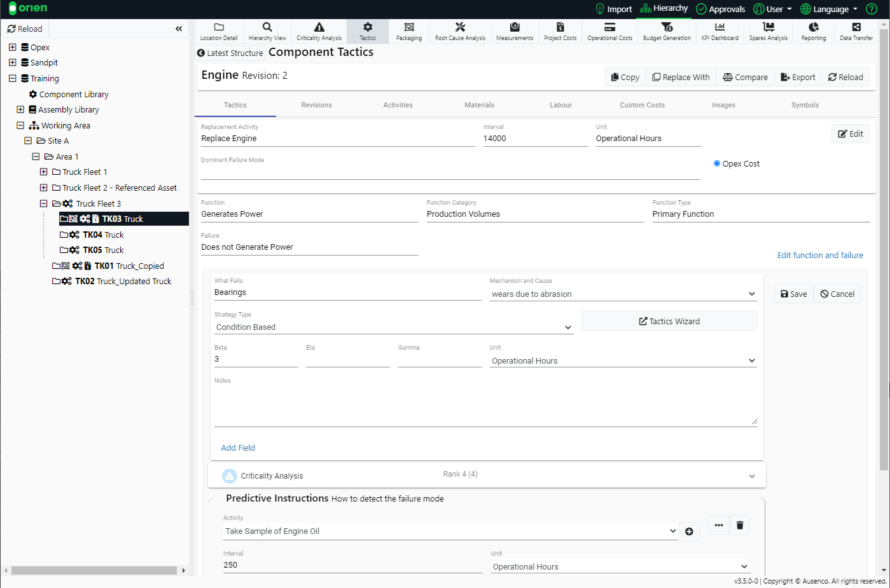Viewport: 890px width, 588px height.
Task: Open the Strategy Type dropdown
Action: coord(394,327)
